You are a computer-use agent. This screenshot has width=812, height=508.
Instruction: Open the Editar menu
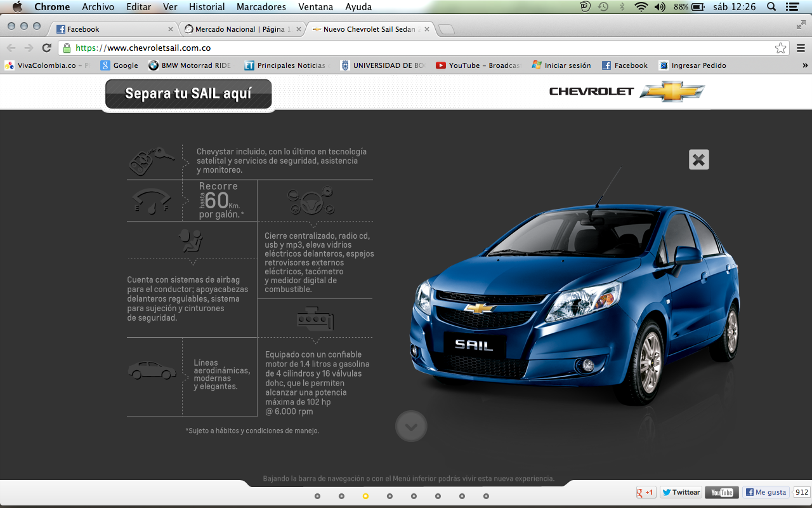(139, 7)
